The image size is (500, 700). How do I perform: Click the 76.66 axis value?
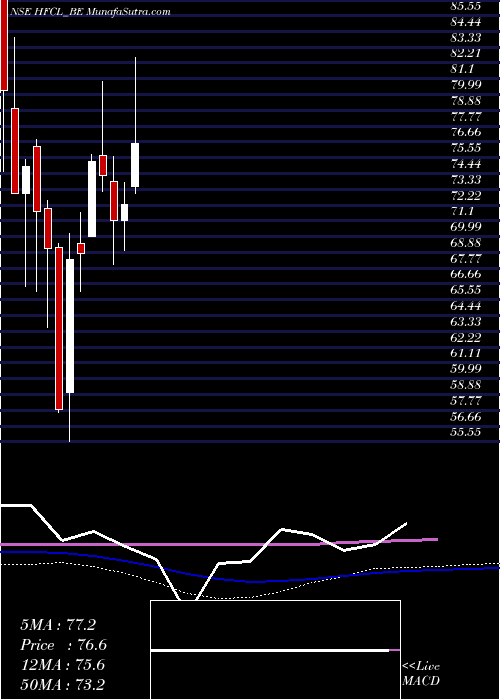(466, 132)
